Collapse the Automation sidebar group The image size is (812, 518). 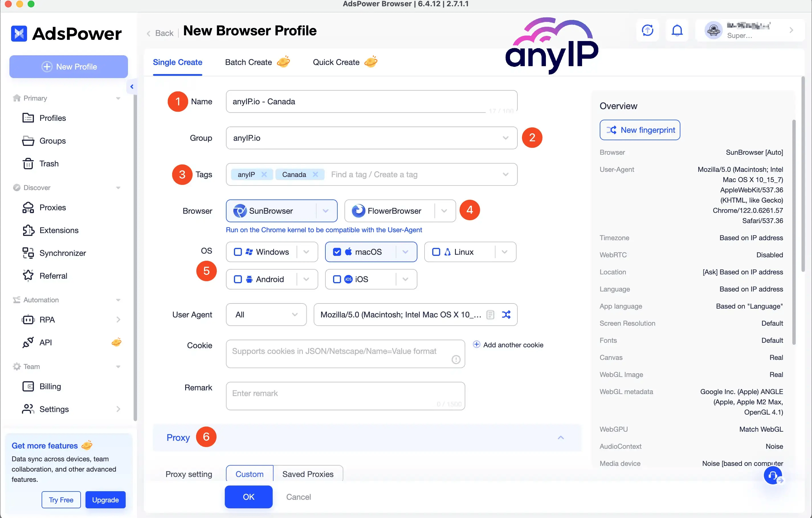click(118, 300)
